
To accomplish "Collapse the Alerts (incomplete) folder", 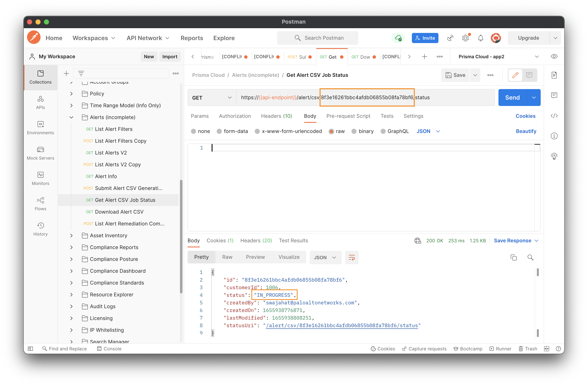I will (71, 117).
